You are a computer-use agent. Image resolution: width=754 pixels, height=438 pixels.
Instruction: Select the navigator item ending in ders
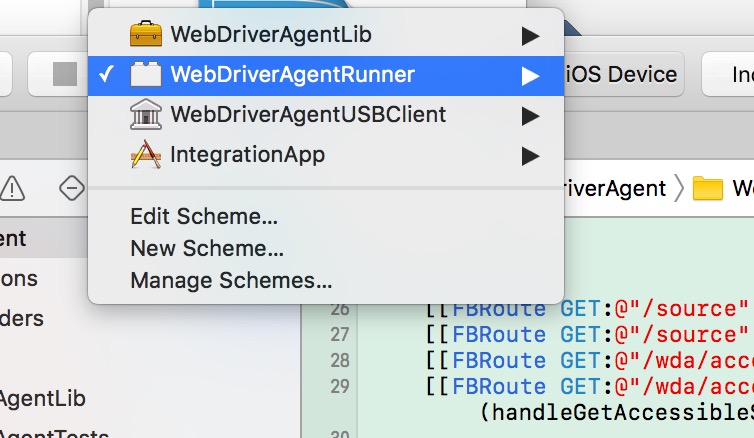[22, 319]
